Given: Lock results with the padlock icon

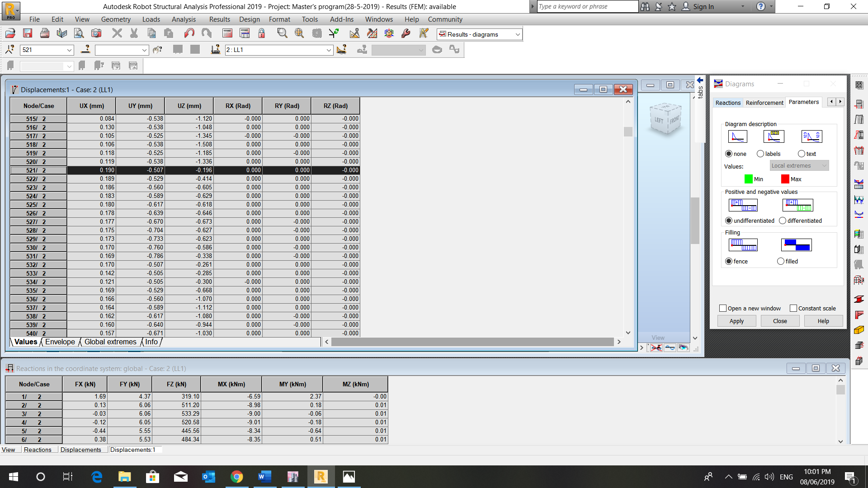Looking at the screenshot, I should pos(262,33).
